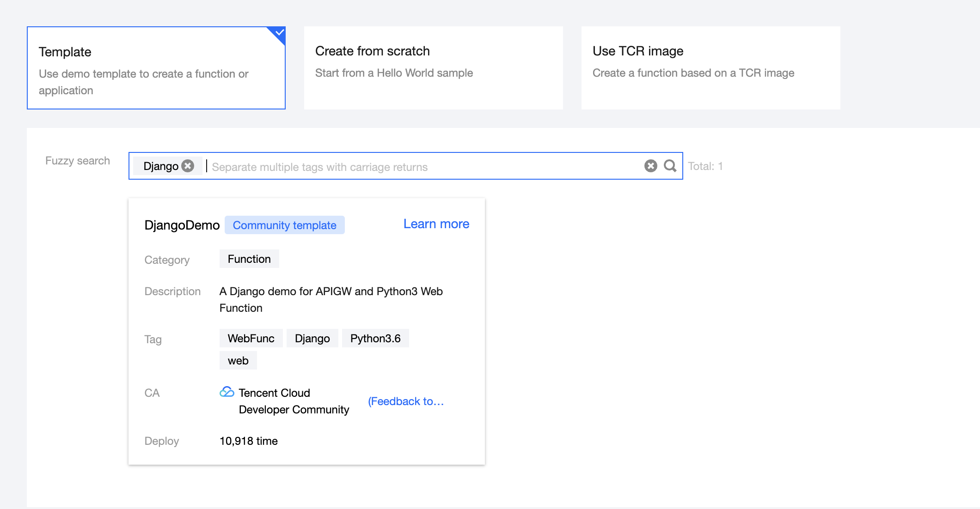The image size is (980, 509).
Task: Click the web tag
Action: click(238, 361)
